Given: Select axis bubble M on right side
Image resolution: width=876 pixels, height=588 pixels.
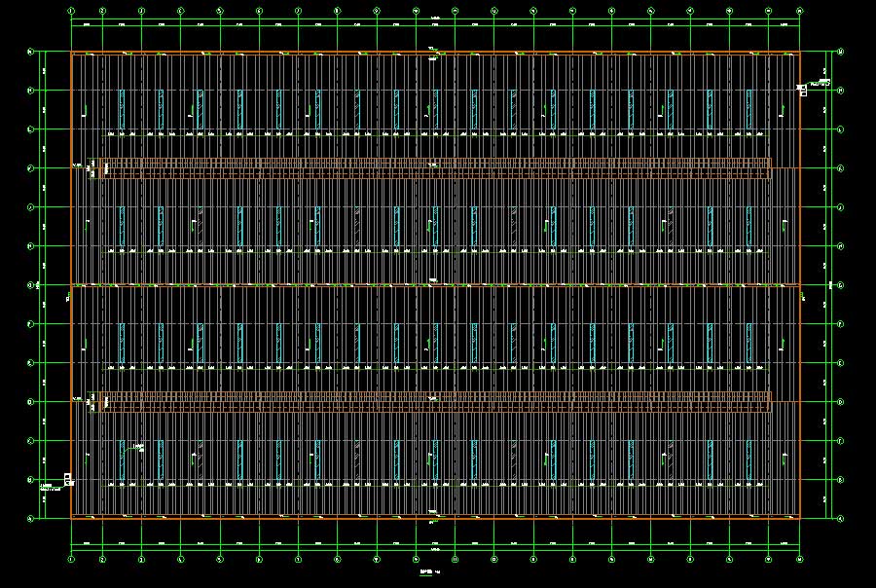Looking at the screenshot, I should (840, 90).
